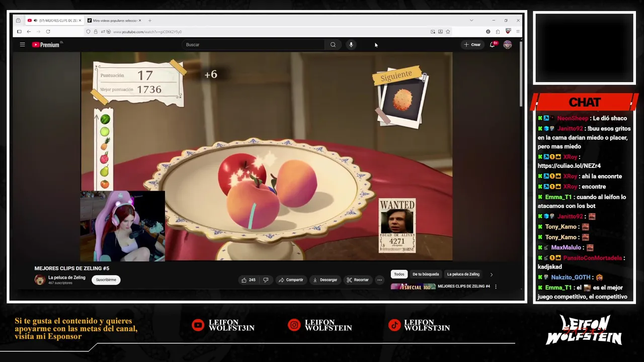
Task: Close the MEJORES CLIPS browser tab
Action: [79, 21]
